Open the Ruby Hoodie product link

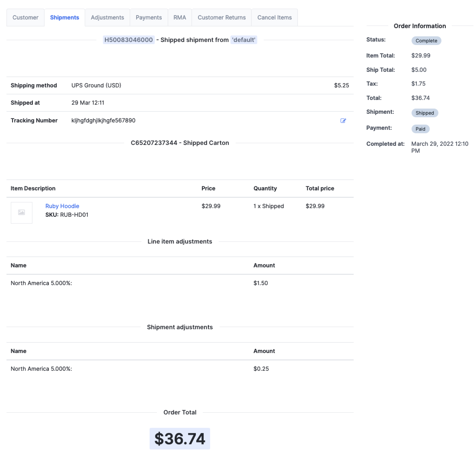pyautogui.click(x=62, y=206)
